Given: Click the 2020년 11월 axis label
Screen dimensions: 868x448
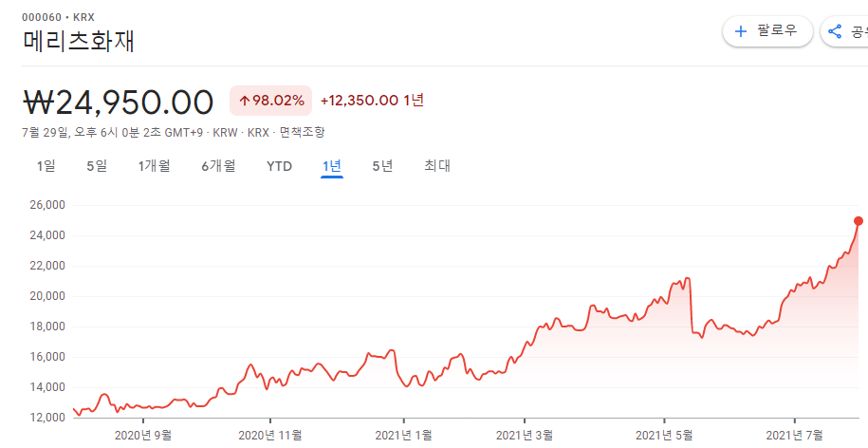Looking at the screenshot, I should click(270, 436).
